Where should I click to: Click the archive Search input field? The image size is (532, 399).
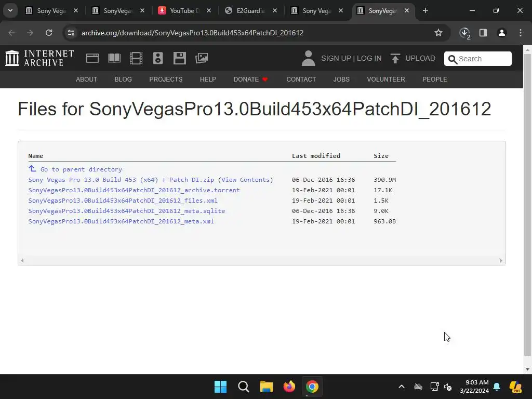tap(478, 59)
